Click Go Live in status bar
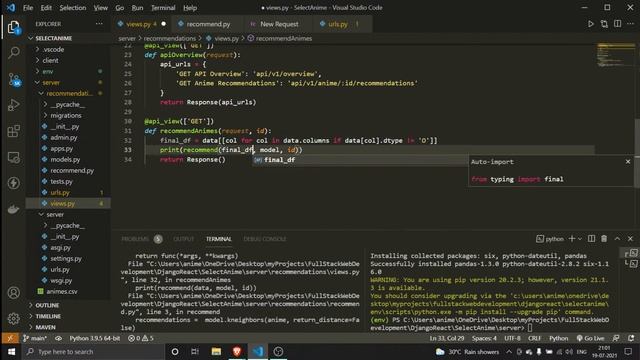This screenshot has height=360, width=640. pos(590,338)
